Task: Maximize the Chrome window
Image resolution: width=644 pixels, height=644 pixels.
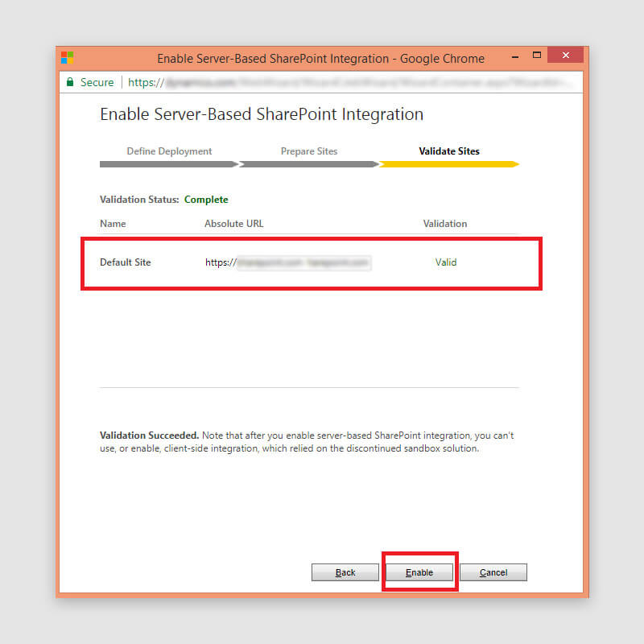Action: pos(536,55)
